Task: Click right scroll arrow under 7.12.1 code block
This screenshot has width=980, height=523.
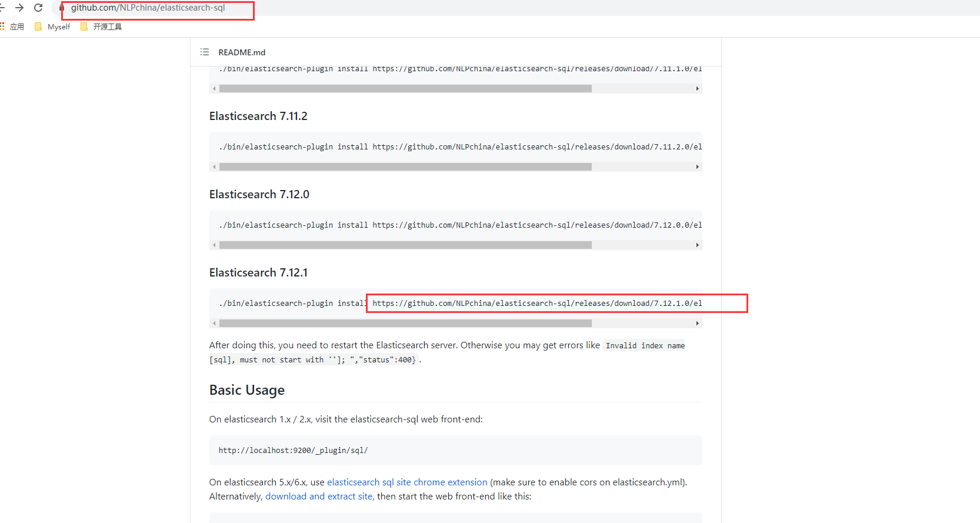Action: pyautogui.click(x=697, y=324)
